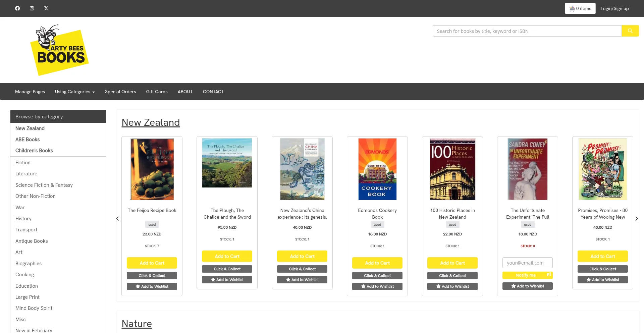Viewport: 644px width, 333px height.
Task: Show next books with right carousel arrow
Action: coord(636,219)
